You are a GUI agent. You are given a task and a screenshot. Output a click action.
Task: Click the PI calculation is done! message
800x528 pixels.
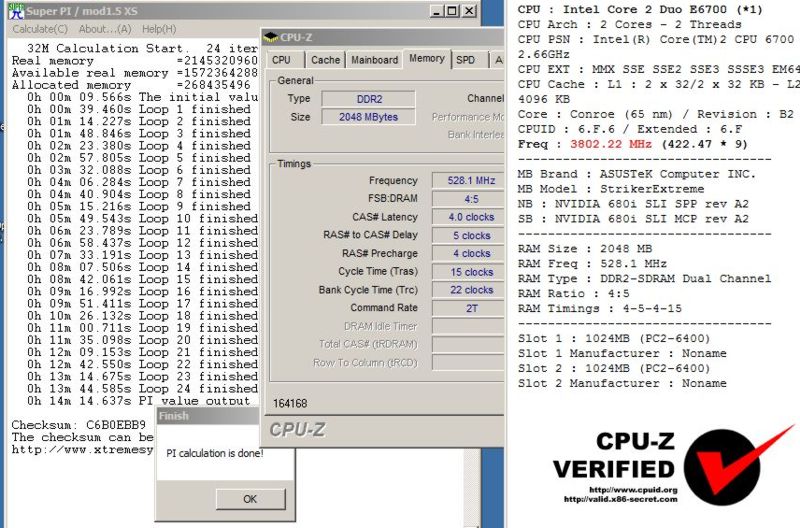coord(215,453)
